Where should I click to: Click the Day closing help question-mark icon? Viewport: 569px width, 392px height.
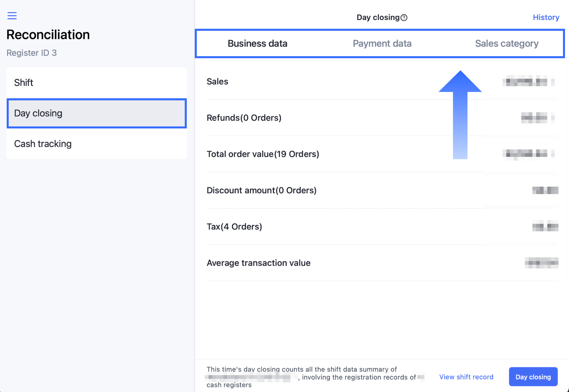[x=404, y=18]
